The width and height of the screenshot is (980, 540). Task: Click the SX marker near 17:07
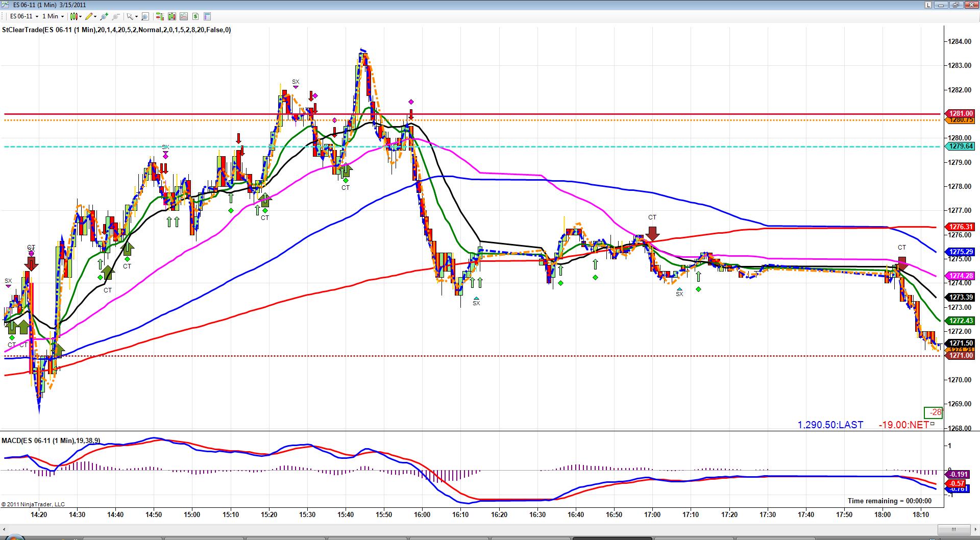click(x=679, y=292)
